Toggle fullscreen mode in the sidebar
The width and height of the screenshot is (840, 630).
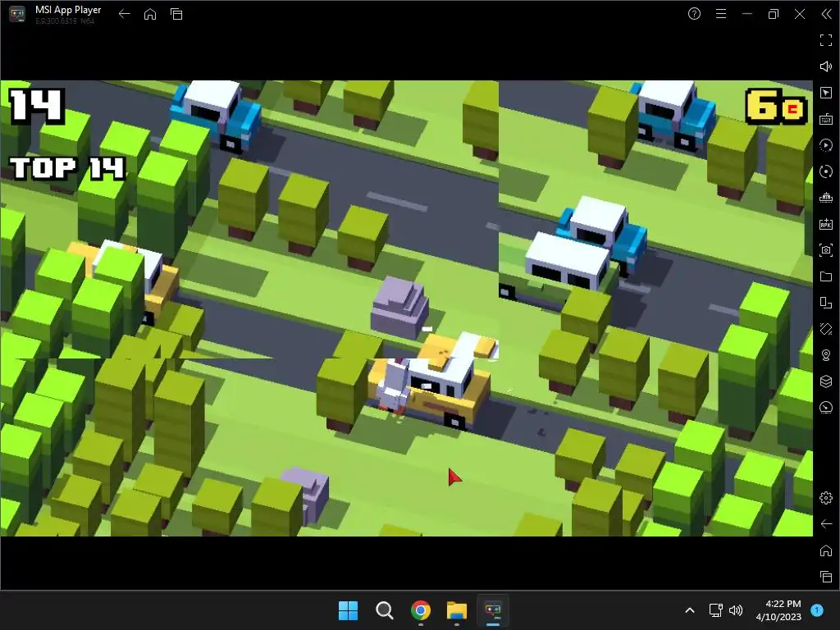pos(825,40)
